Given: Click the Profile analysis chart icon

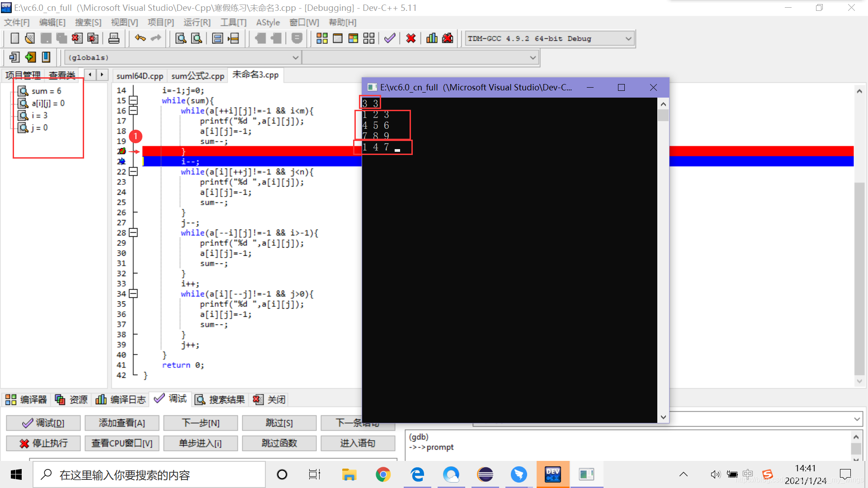Looking at the screenshot, I should point(432,38).
